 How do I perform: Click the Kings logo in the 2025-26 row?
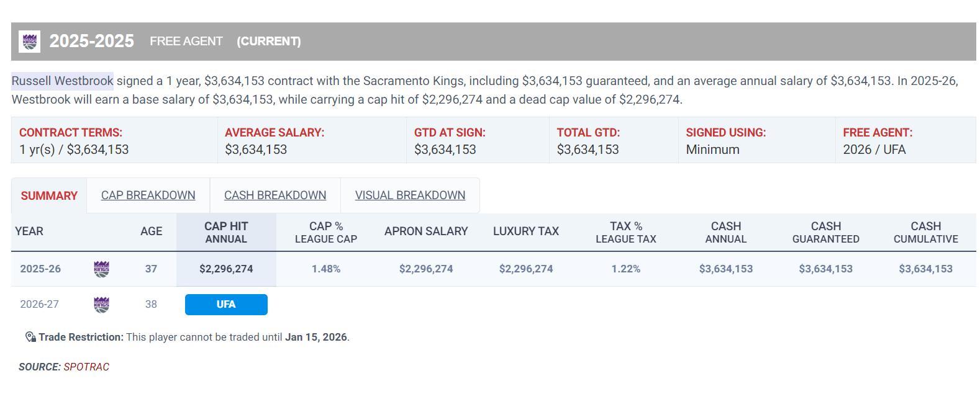click(101, 269)
